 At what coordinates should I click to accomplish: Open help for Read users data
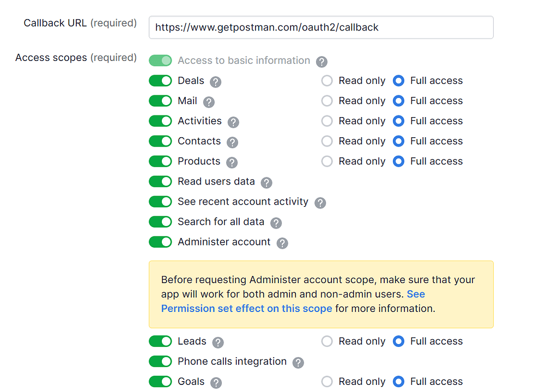(266, 182)
